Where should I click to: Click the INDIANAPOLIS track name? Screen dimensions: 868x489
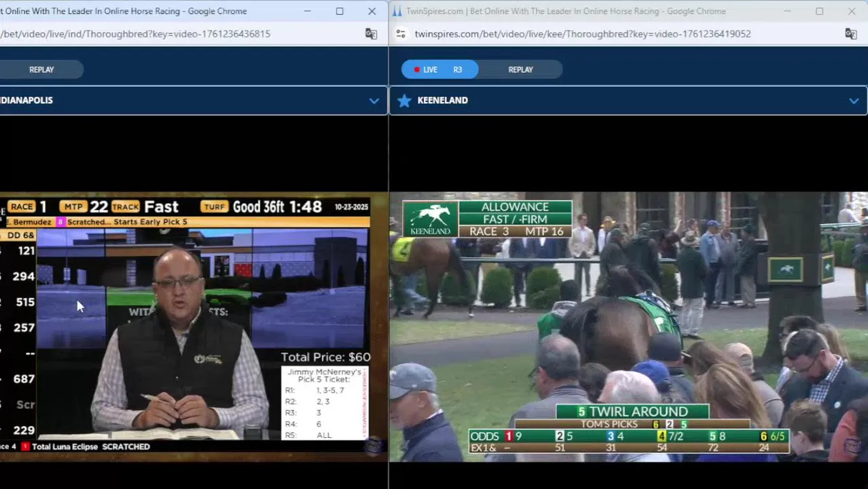point(26,101)
